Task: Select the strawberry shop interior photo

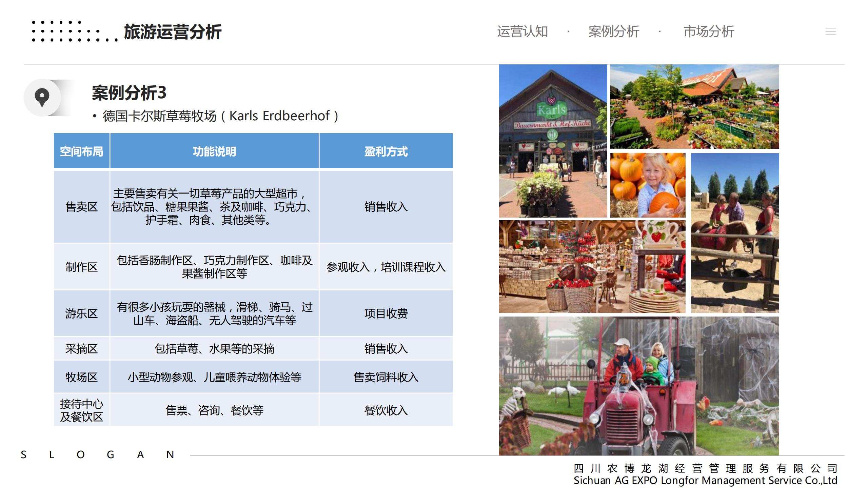Action: click(592, 266)
